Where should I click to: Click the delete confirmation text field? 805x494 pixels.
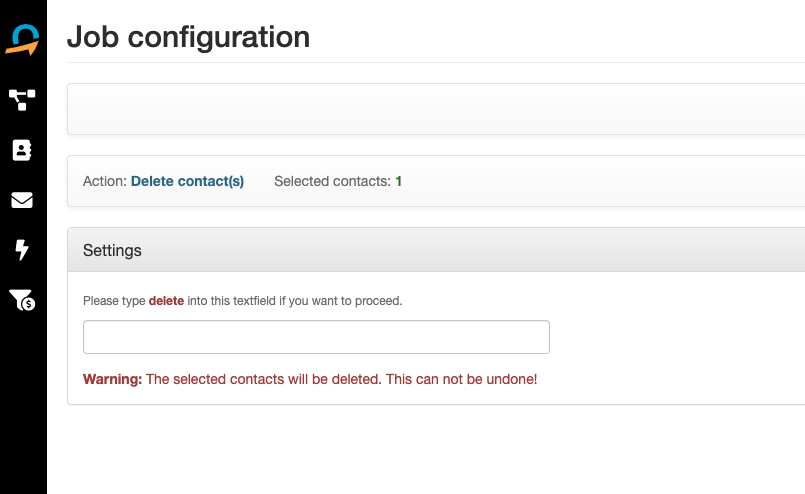pos(316,337)
